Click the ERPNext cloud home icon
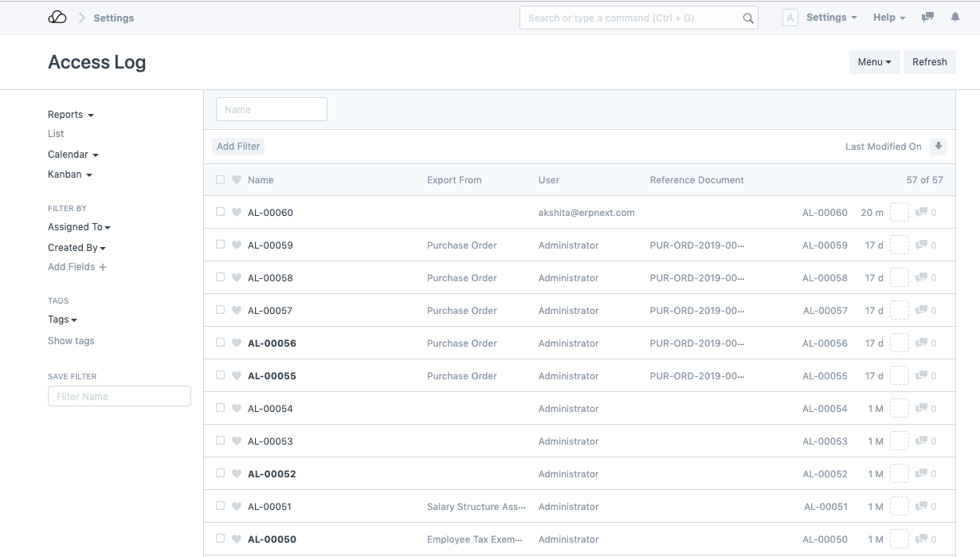The height and width of the screenshot is (557, 980). pyautogui.click(x=57, y=18)
